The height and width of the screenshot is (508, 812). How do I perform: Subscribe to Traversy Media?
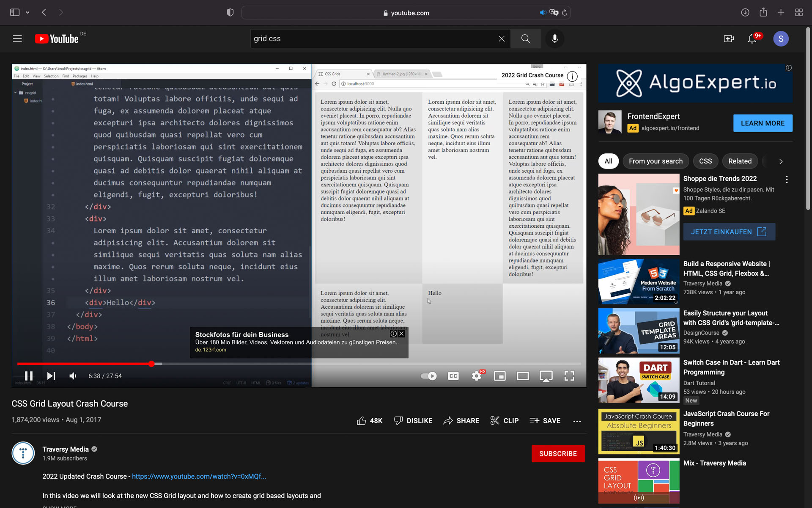[558, 453]
